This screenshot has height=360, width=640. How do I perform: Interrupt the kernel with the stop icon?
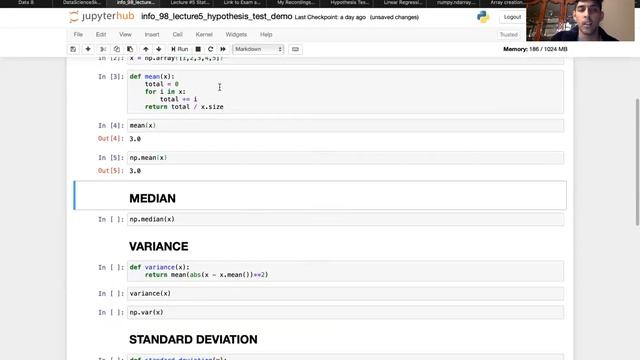(198, 49)
